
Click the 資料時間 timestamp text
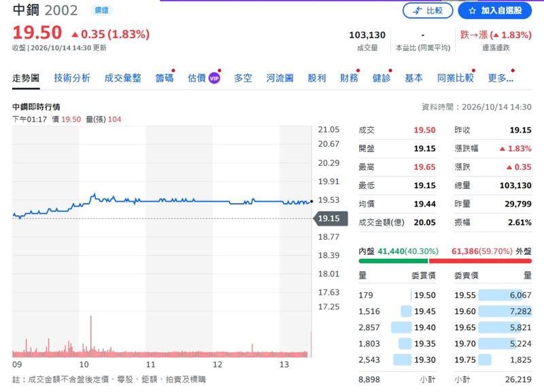(477, 107)
